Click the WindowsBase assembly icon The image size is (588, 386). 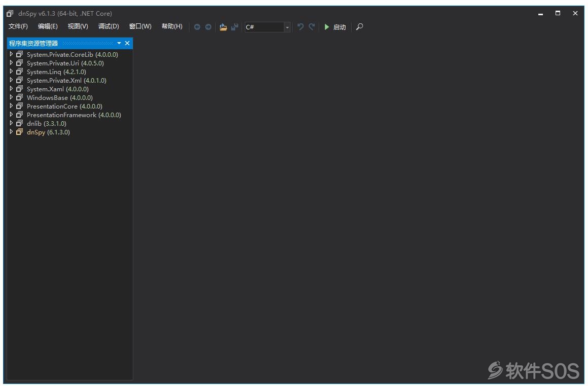pyautogui.click(x=19, y=97)
